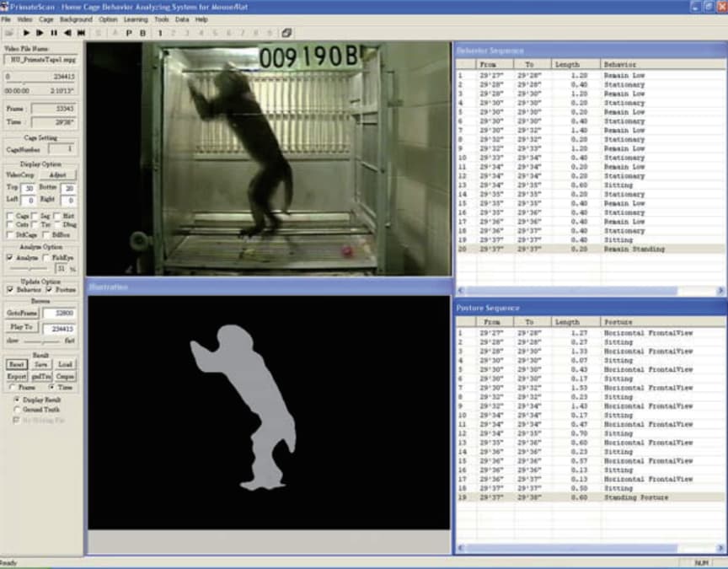
Task: Enable the FishEye checkbox
Action: 46,257
